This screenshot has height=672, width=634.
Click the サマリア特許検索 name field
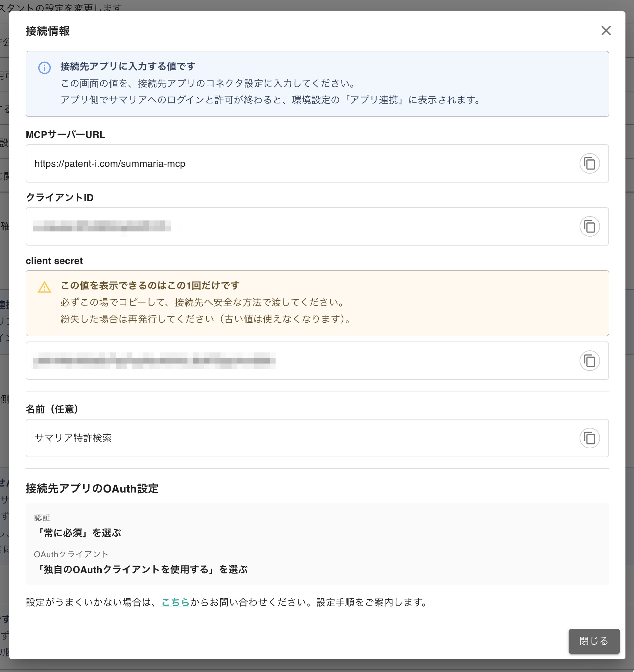point(317,438)
